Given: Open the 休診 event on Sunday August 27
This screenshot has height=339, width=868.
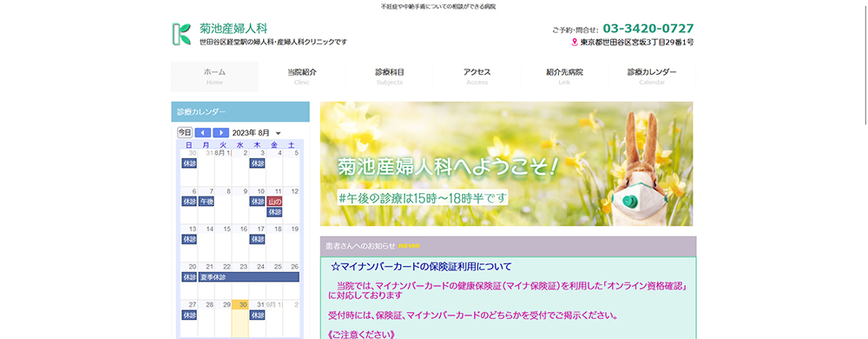Looking at the screenshot, I should [x=189, y=315].
